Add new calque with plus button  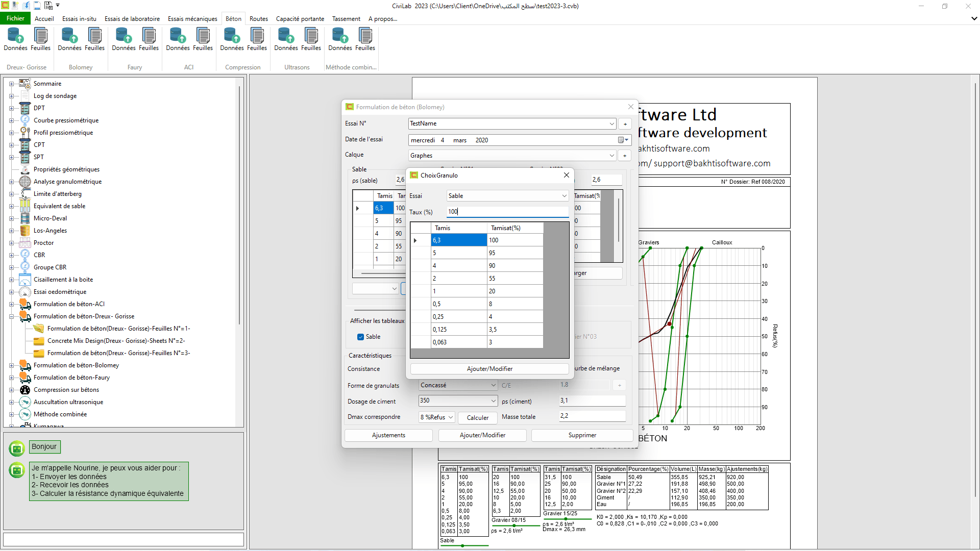[x=625, y=156]
